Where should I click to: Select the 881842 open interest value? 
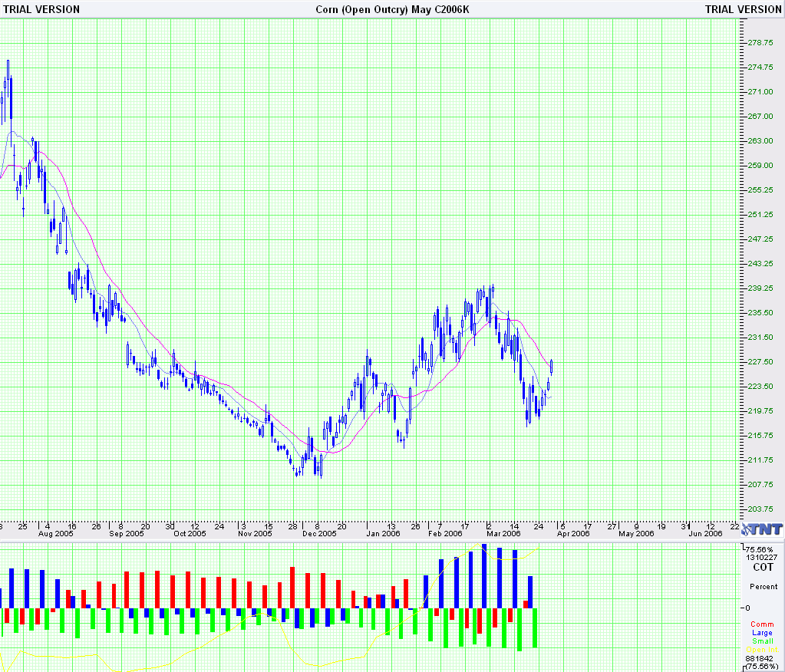point(759,658)
